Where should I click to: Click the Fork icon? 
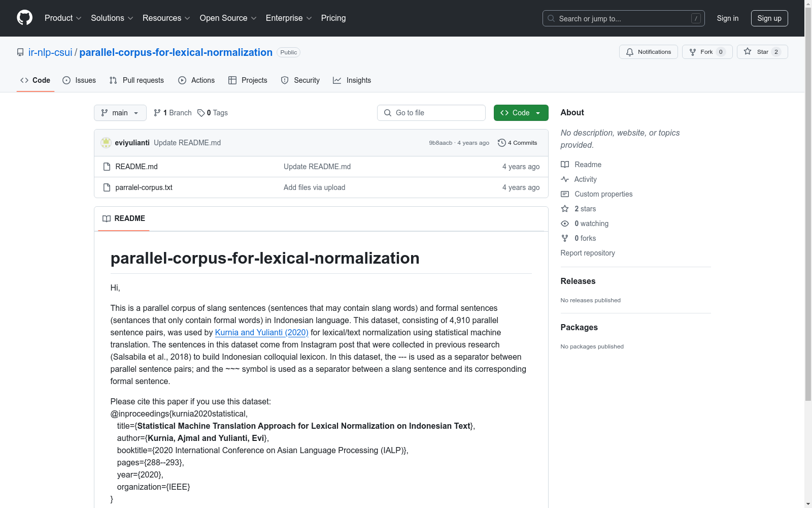coord(693,52)
